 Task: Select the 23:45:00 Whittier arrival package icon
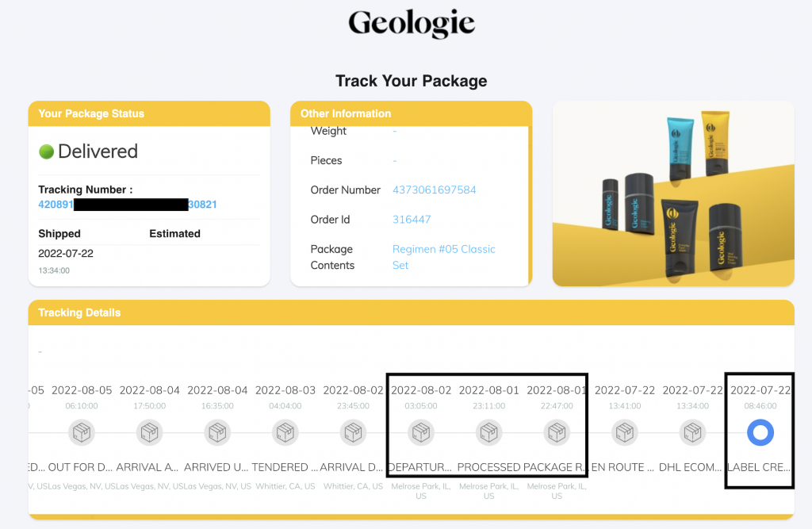[x=353, y=432]
